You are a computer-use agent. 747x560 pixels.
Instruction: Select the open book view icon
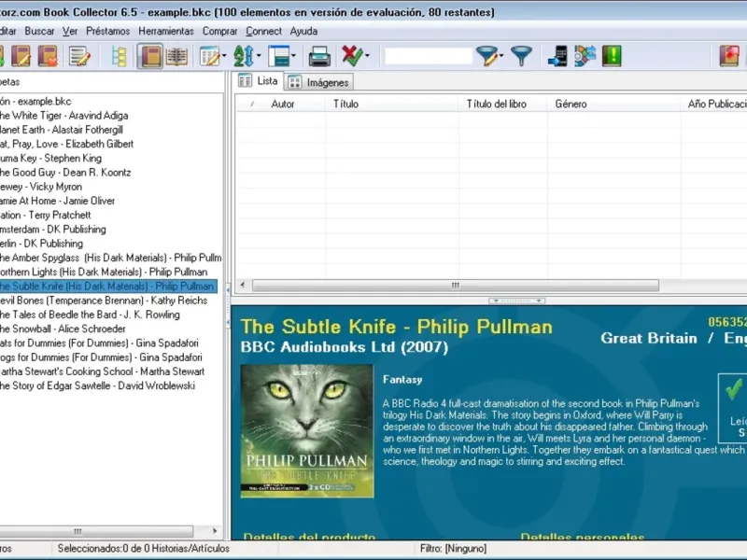pos(176,56)
